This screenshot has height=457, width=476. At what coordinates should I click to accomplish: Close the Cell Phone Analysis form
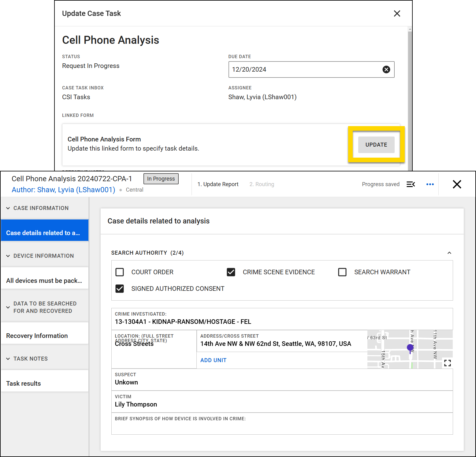[457, 184]
